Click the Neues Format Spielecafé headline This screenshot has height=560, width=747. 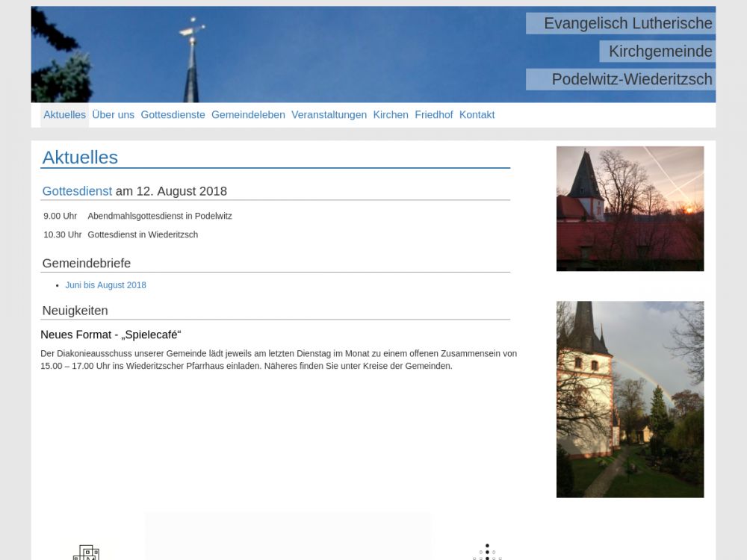tap(111, 335)
